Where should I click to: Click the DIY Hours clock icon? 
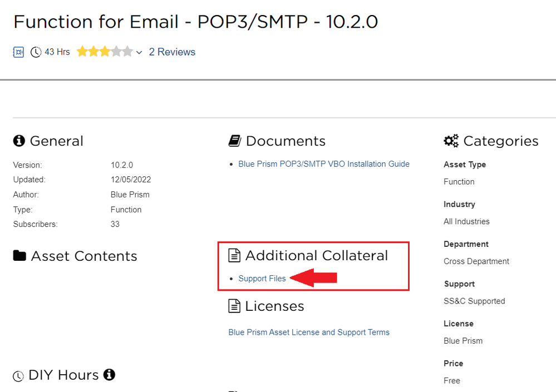pos(19,376)
